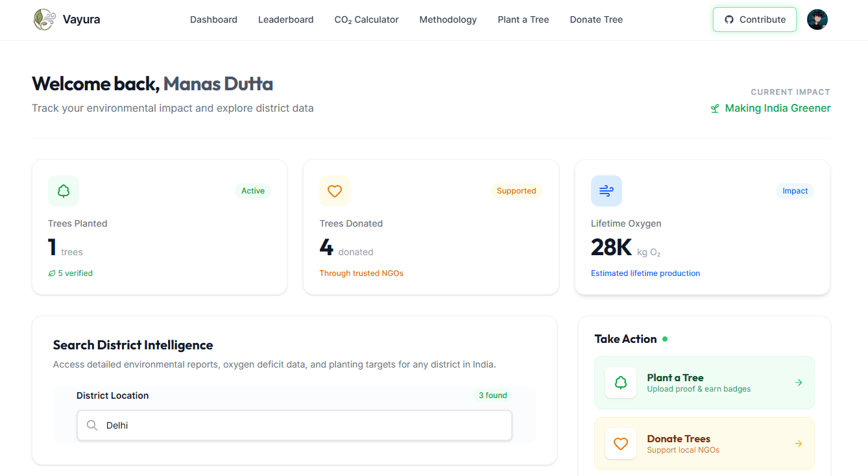Open the user profile avatar

817,19
